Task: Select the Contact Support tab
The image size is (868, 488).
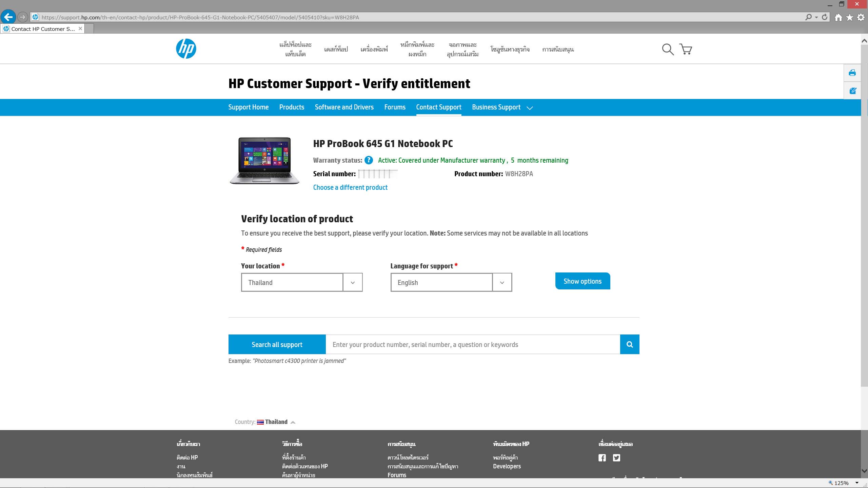Action: click(438, 107)
